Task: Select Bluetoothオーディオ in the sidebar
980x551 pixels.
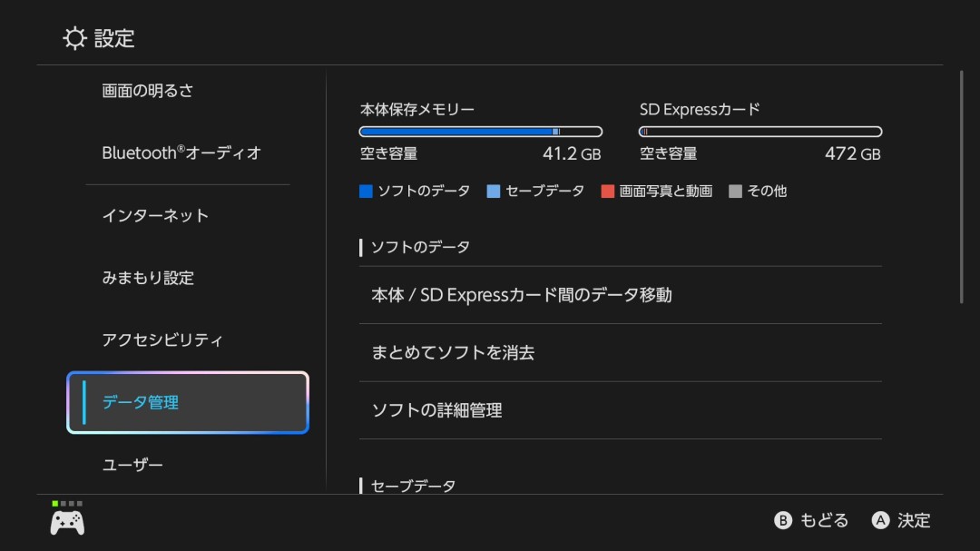Action: pyautogui.click(x=177, y=153)
